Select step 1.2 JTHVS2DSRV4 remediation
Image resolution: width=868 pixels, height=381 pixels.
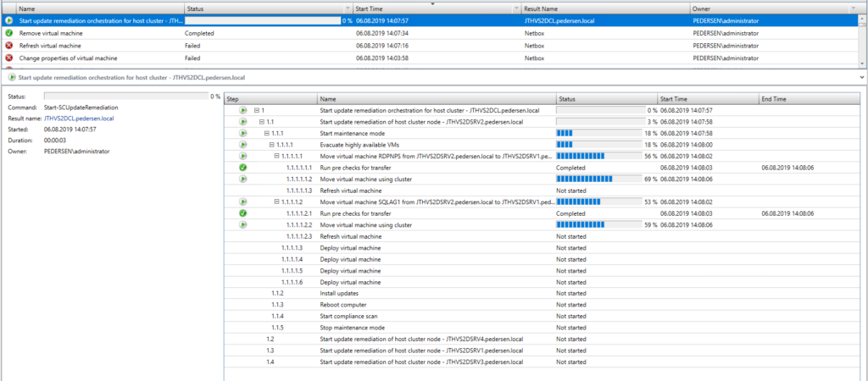[542, 339]
